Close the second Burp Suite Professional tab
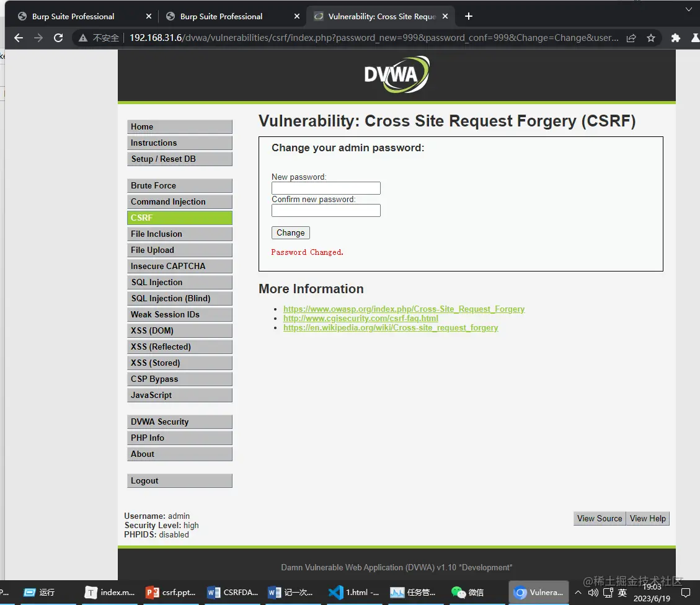 [297, 17]
